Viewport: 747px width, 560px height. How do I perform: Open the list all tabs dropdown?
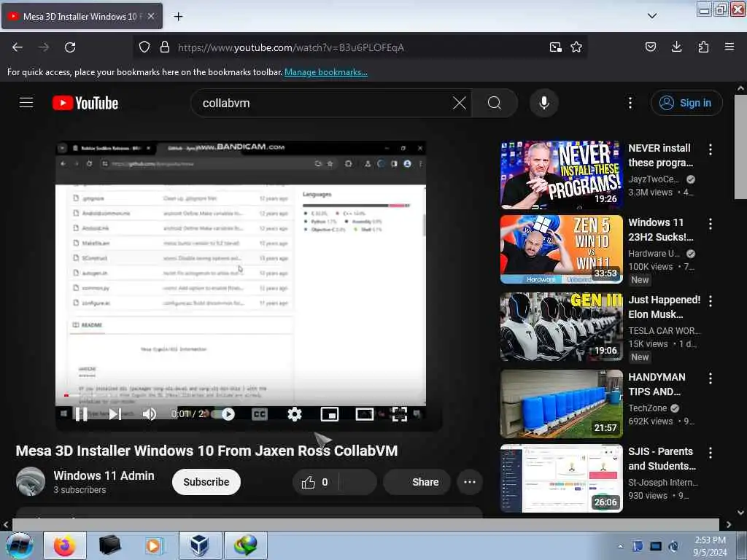pyautogui.click(x=652, y=16)
